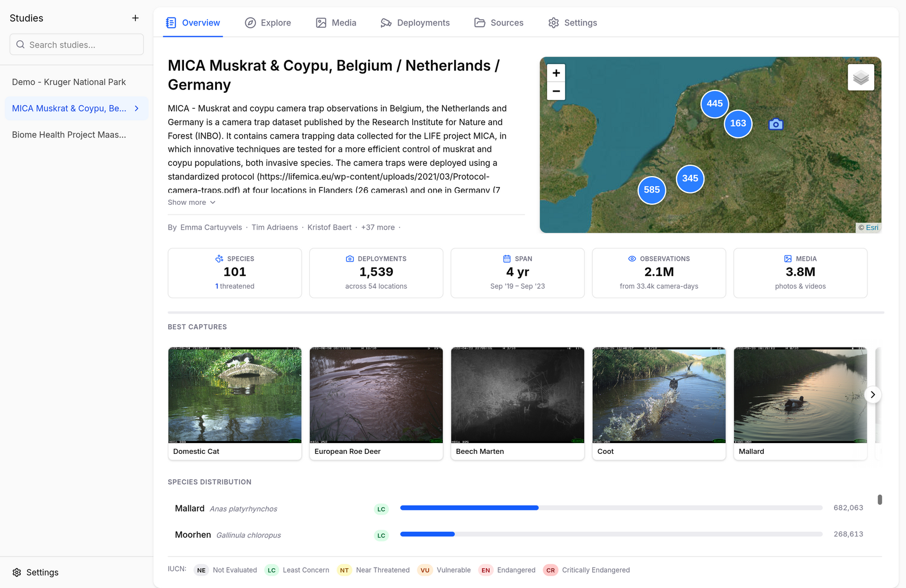Open the European Roe Deer capture
906x588 pixels.
[376, 404]
